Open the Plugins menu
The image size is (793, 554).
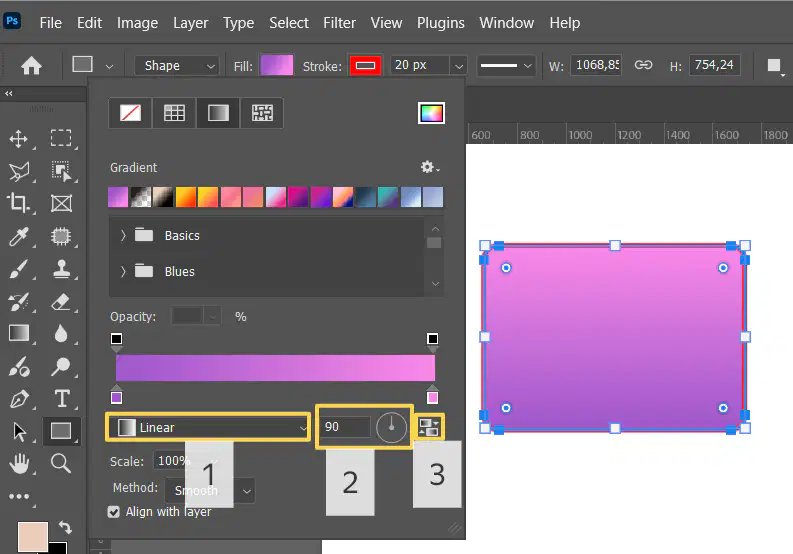pos(440,23)
